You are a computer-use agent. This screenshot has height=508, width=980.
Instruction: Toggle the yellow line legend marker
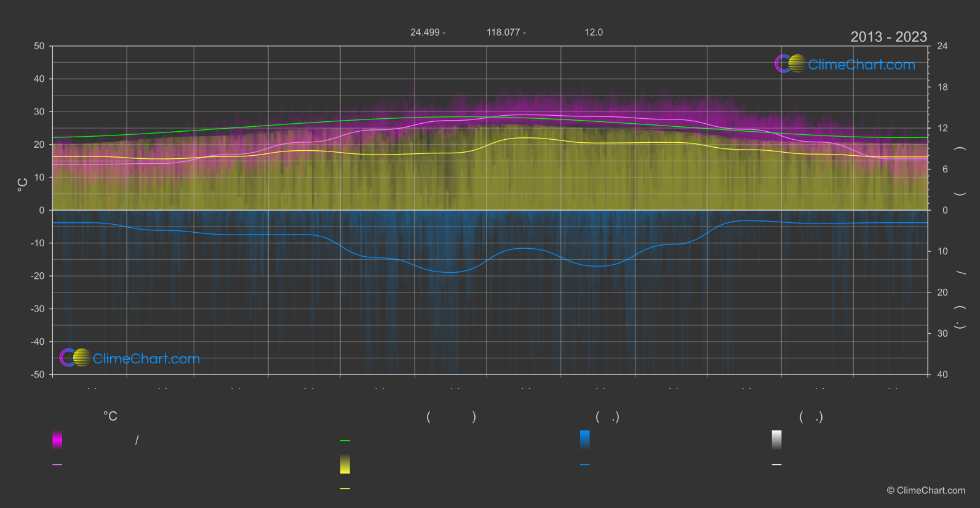click(x=345, y=489)
